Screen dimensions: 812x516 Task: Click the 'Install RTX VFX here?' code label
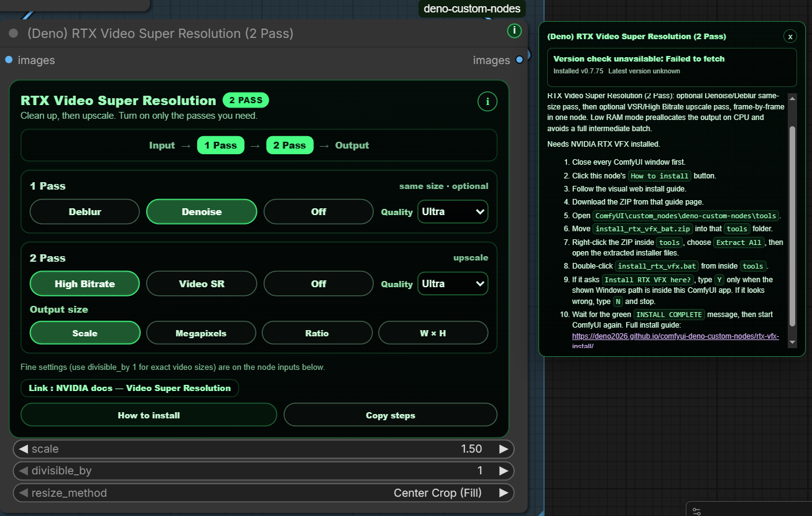click(648, 280)
